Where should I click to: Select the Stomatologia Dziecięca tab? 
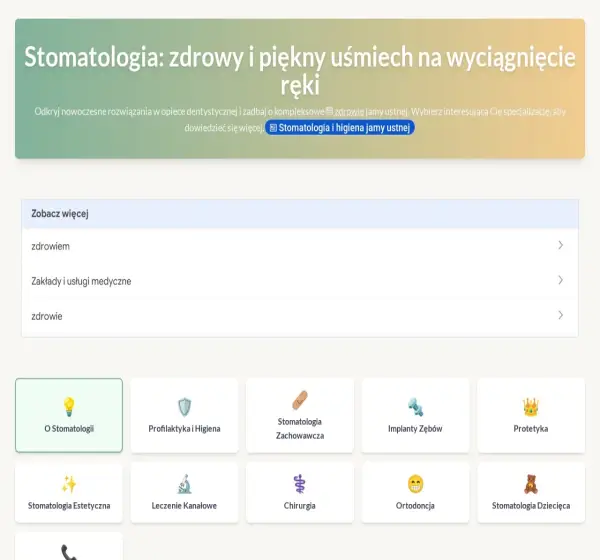click(531, 492)
